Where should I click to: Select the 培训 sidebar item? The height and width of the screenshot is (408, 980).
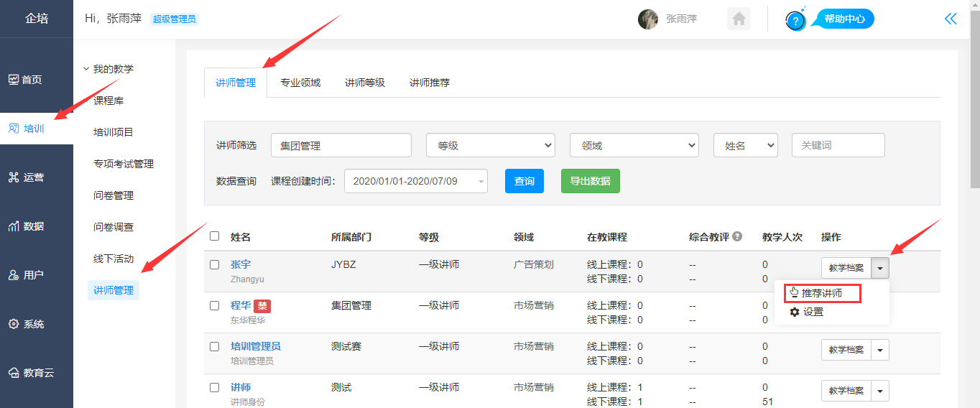click(x=36, y=129)
